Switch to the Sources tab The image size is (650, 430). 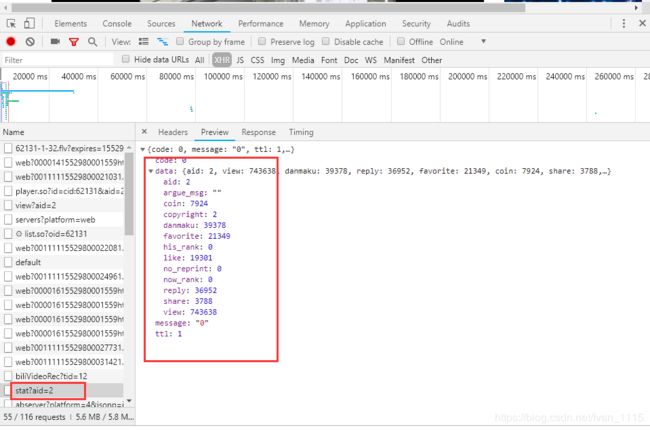[x=161, y=24]
